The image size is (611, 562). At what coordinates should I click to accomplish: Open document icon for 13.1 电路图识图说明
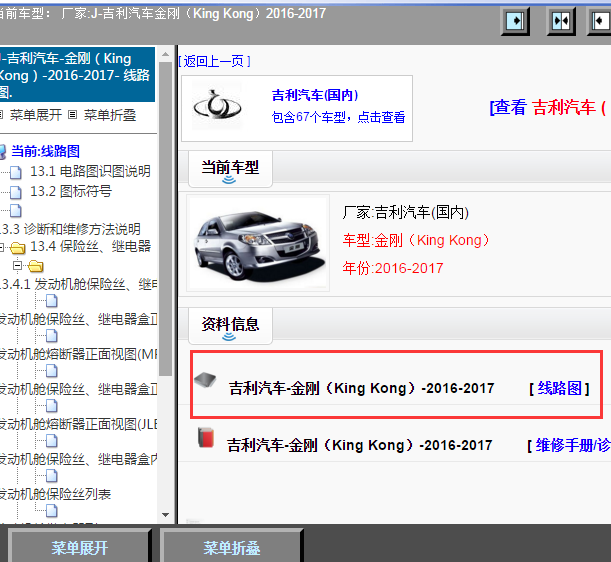16,172
